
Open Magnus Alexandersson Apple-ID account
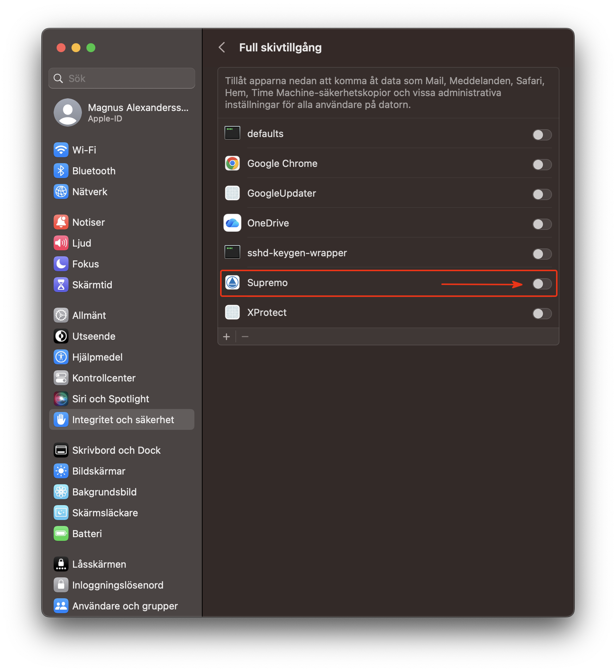coord(122,112)
